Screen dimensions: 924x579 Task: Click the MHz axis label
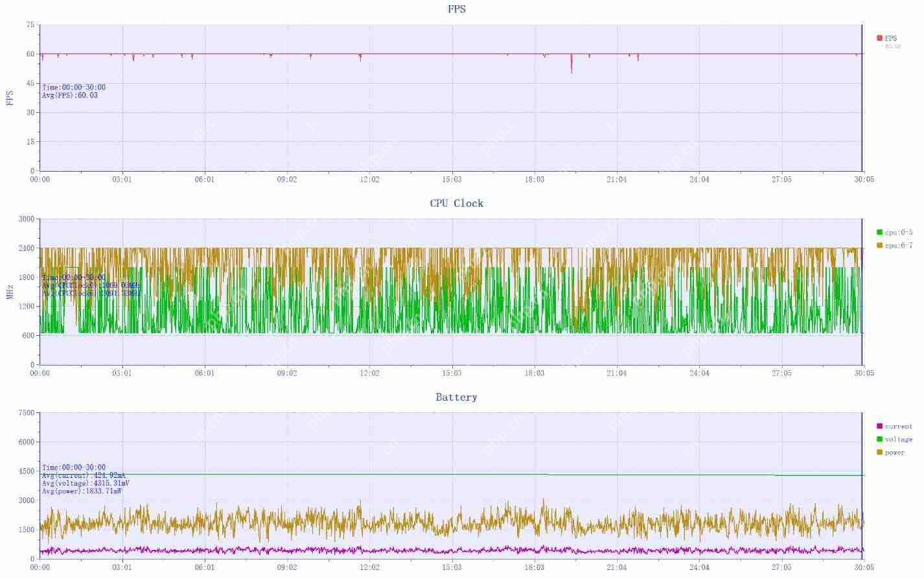click(10, 291)
